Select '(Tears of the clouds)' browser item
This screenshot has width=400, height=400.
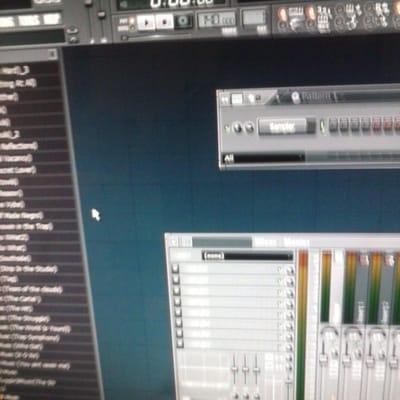pos(32,290)
